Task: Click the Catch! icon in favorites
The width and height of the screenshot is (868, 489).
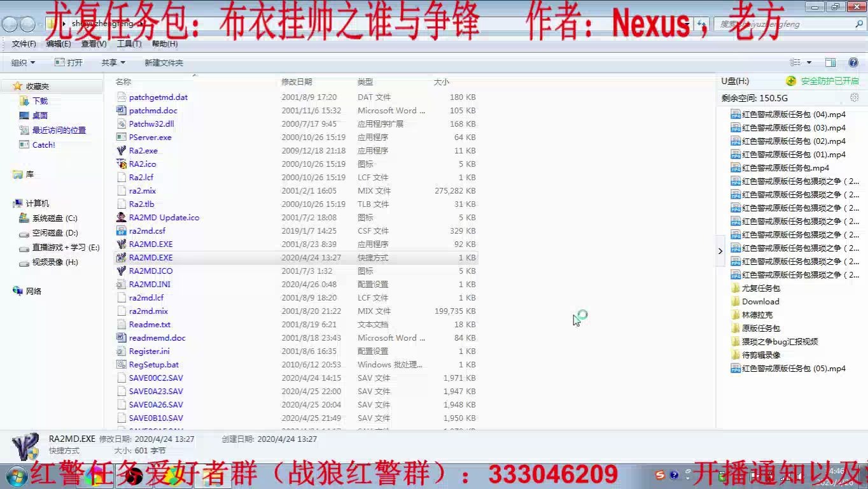Action: (x=24, y=145)
